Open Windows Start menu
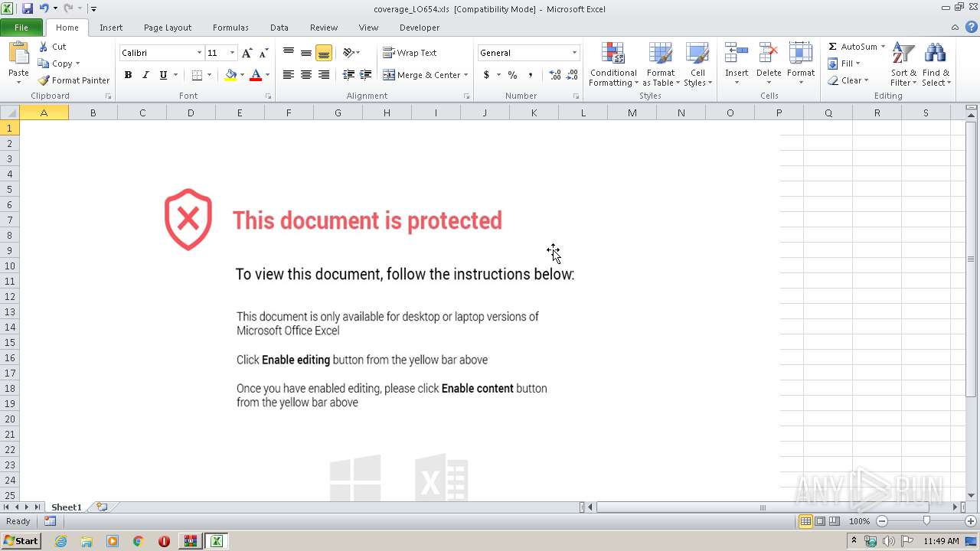980x551 pixels. point(21,541)
